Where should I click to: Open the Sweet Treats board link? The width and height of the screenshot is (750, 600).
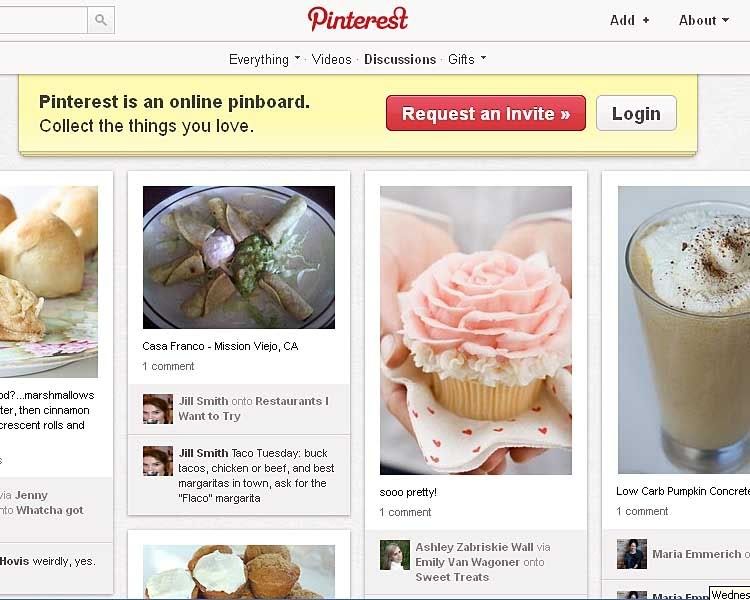point(452,578)
